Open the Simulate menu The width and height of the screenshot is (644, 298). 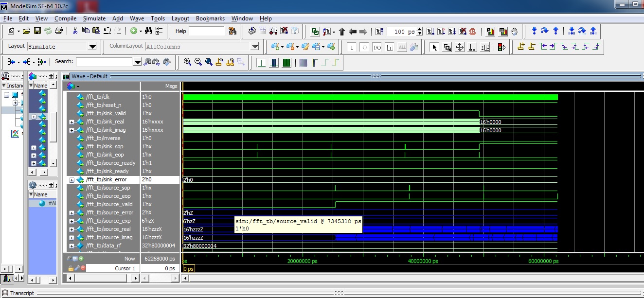tap(94, 18)
